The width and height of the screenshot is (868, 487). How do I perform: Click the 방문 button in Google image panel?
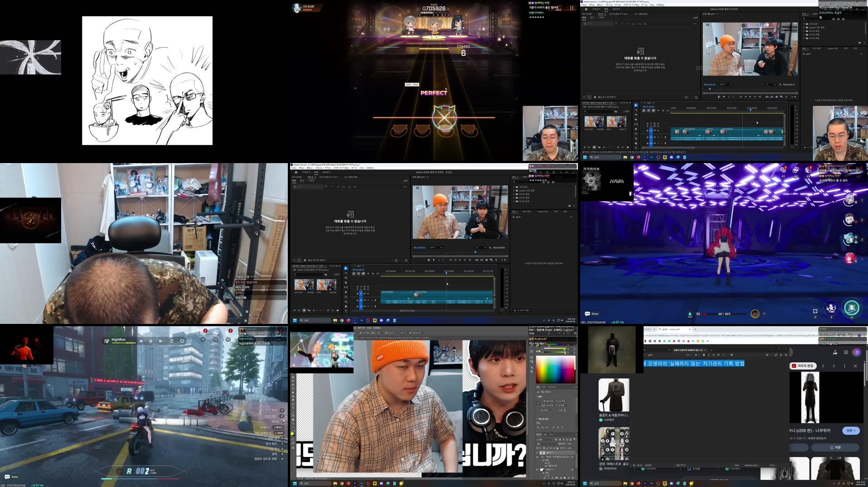851,430
